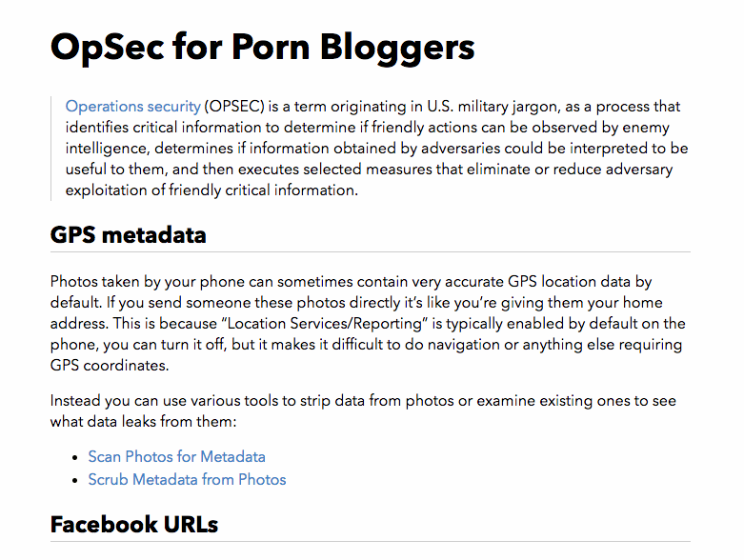This screenshot has height=560, width=744.
Task: Click the bullet beside Scan Photos for Metadata
Action: [x=75, y=457]
